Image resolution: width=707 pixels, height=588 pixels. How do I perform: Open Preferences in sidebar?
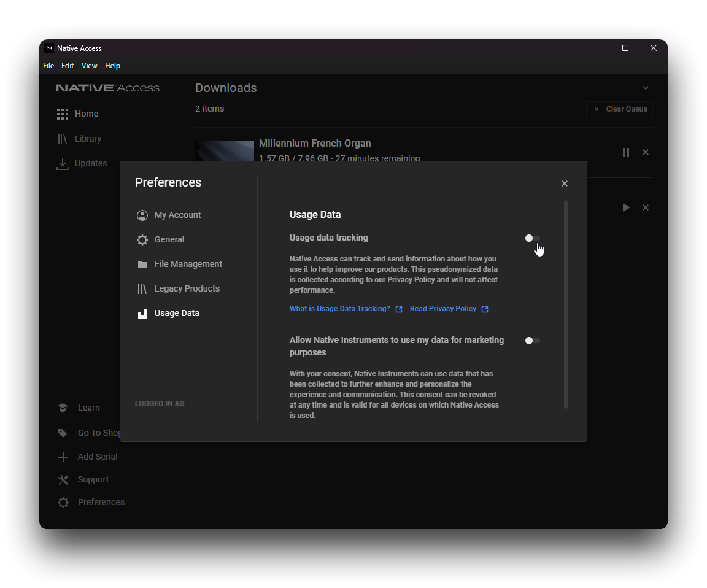pyautogui.click(x=91, y=503)
